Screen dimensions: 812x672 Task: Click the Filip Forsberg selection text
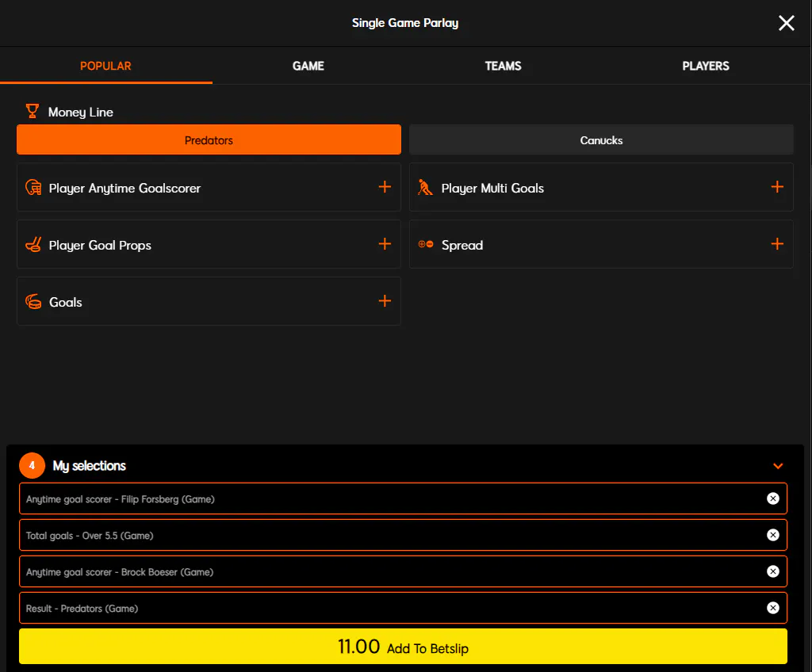pos(121,499)
